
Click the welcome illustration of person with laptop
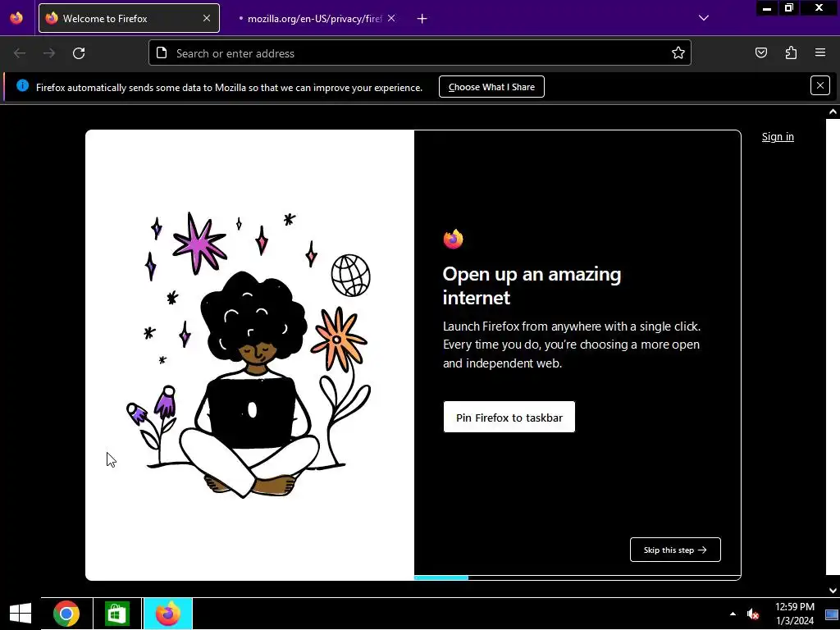click(249, 354)
